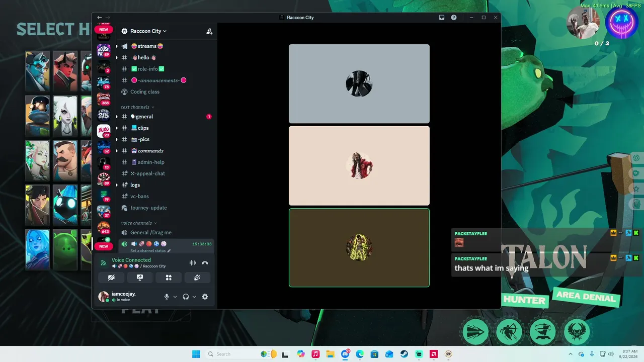Go back with Discord's back arrow

tap(100, 18)
